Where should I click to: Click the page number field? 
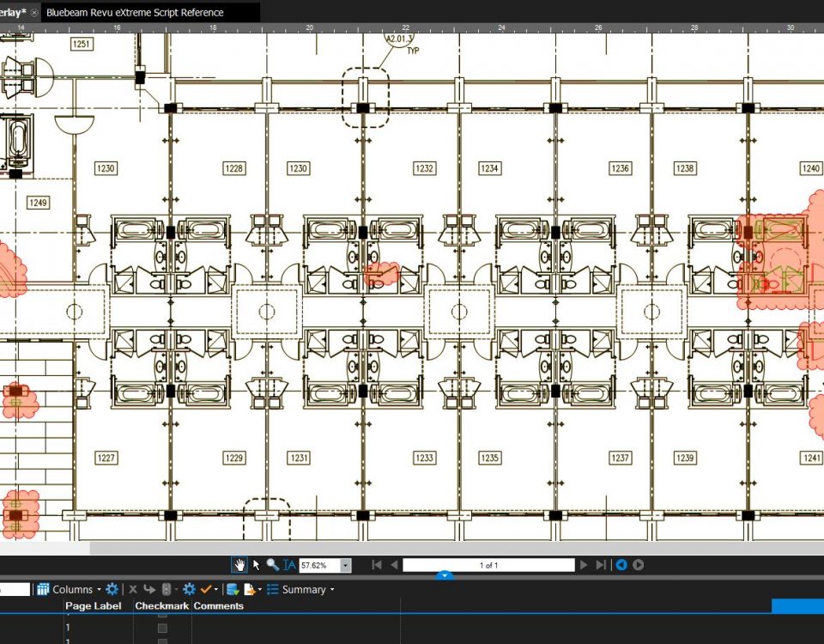click(x=488, y=565)
